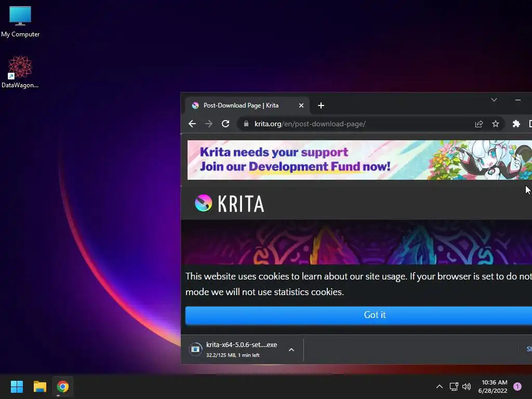Go back with Chrome's back arrow
The height and width of the screenshot is (399, 532).
click(192, 124)
